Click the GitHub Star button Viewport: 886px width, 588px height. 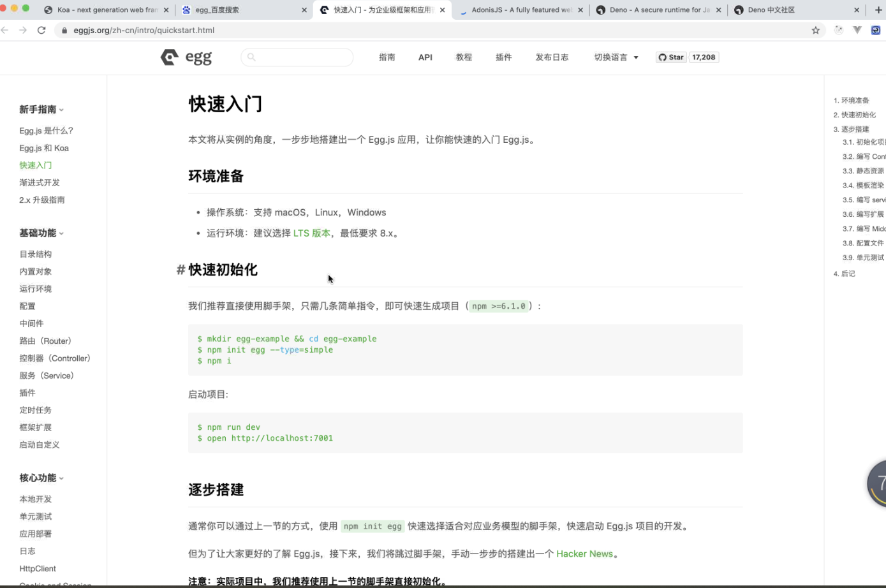click(x=670, y=57)
